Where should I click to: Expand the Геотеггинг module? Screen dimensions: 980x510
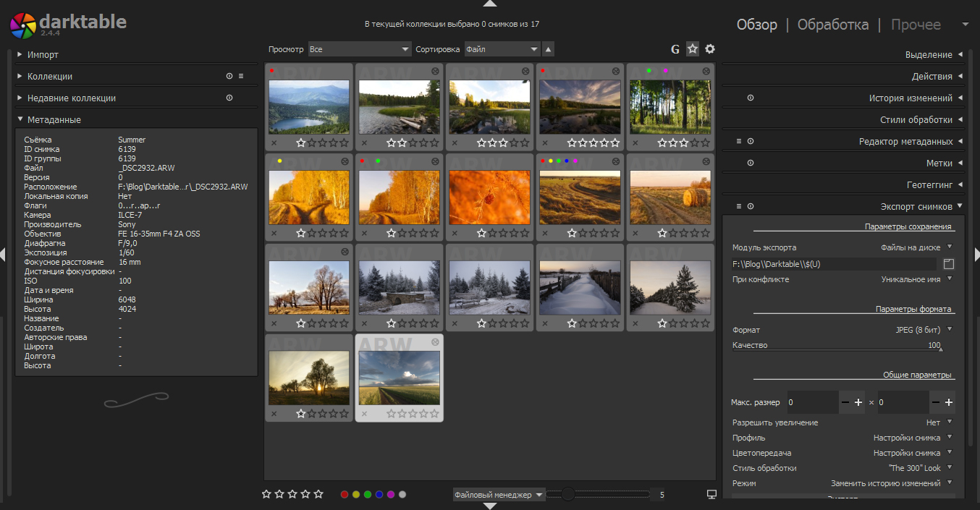929,184
